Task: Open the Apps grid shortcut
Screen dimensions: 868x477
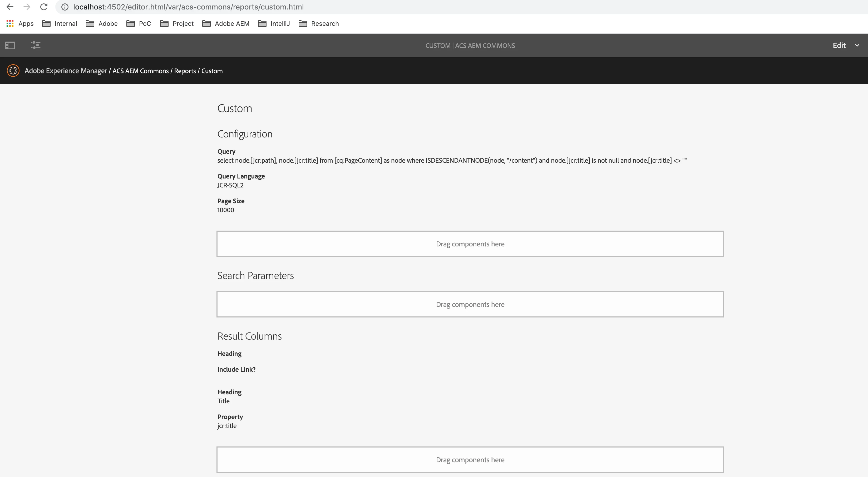Action: click(20, 24)
